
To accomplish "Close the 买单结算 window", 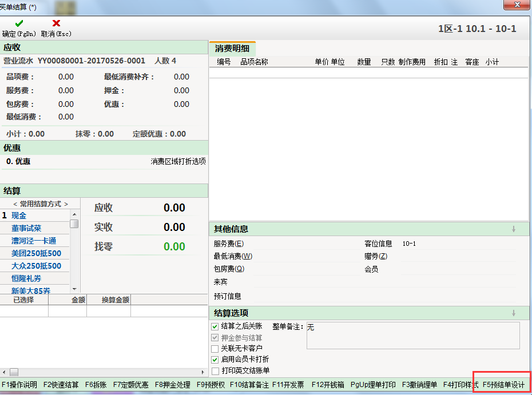I will (517, 5).
